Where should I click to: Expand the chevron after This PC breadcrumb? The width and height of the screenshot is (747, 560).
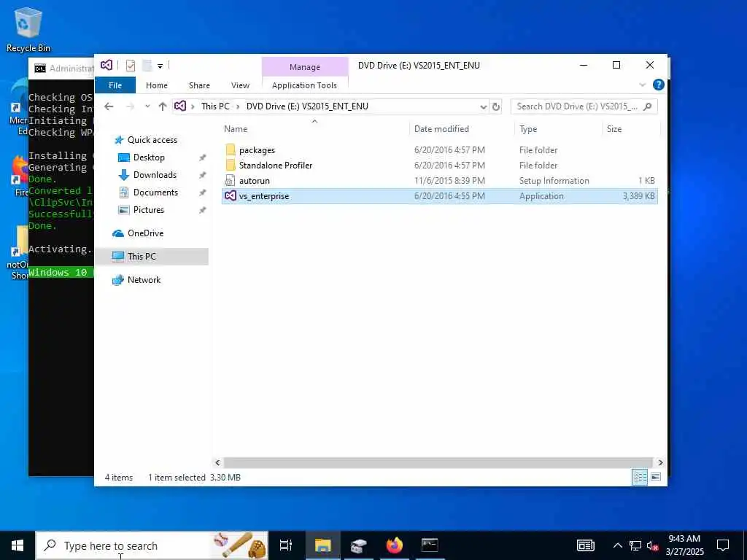point(238,106)
